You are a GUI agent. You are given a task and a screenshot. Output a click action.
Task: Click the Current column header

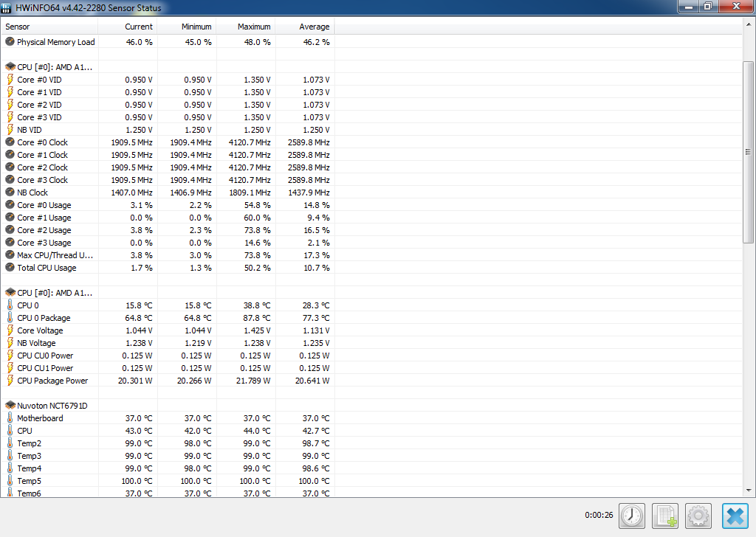[128, 27]
